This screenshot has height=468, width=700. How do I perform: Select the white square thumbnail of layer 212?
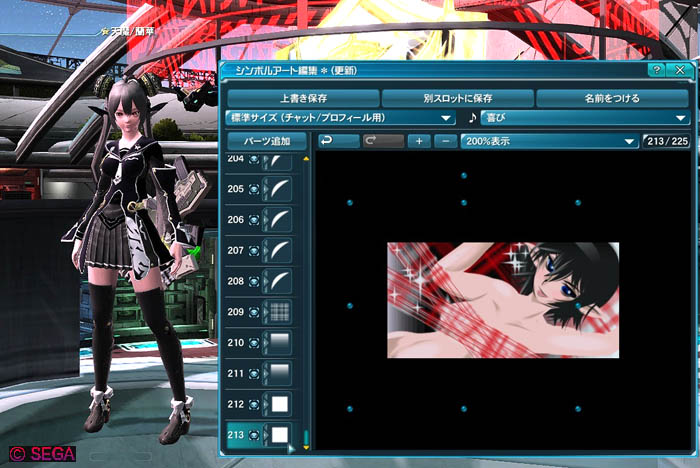[279, 404]
